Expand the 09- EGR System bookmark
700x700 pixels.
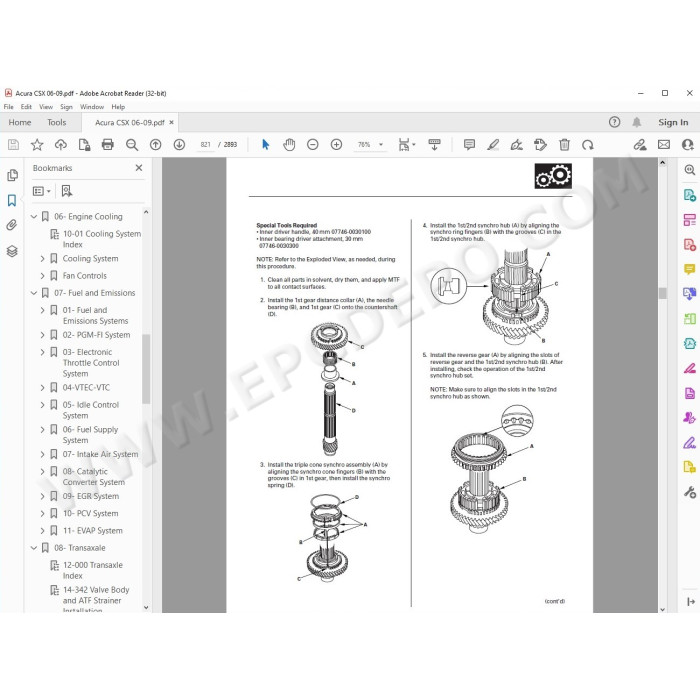42,496
